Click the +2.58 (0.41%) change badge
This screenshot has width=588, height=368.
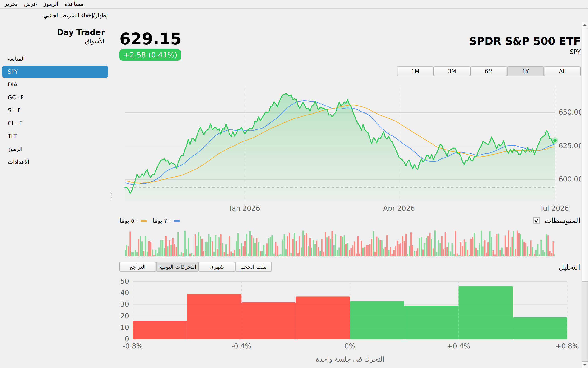pyautogui.click(x=150, y=55)
